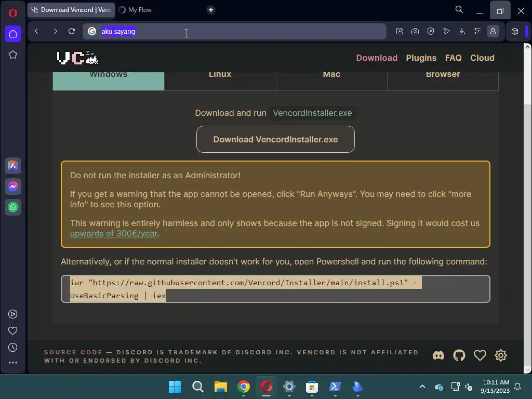The width and height of the screenshot is (532, 399).
Task: Open the Easy Setup sliders icon
Action: 477,31
